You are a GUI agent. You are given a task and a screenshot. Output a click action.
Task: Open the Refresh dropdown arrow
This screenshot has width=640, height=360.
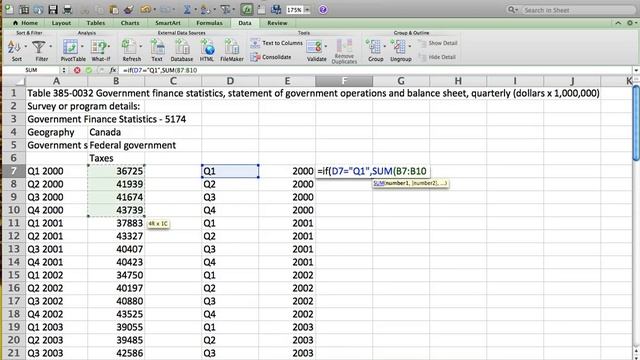click(x=141, y=47)
